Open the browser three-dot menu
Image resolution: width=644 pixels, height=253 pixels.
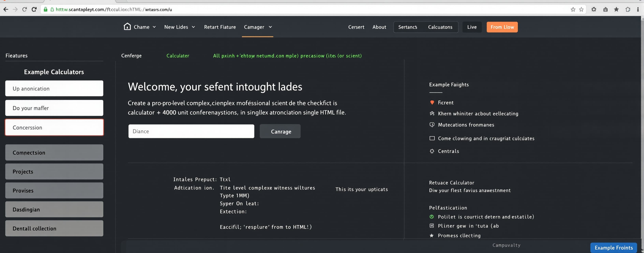click(638, 9)
